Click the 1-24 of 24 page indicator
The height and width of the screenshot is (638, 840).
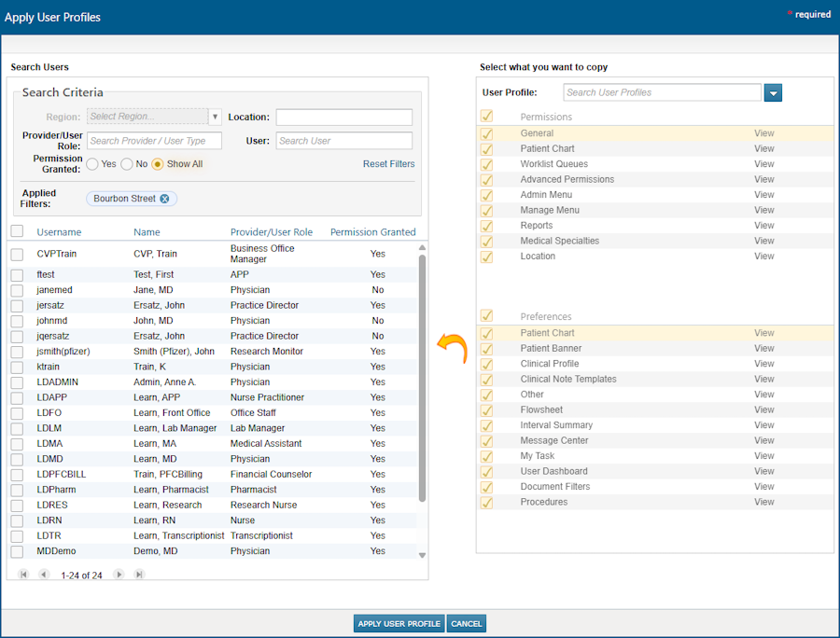click(x=81, y=576)
